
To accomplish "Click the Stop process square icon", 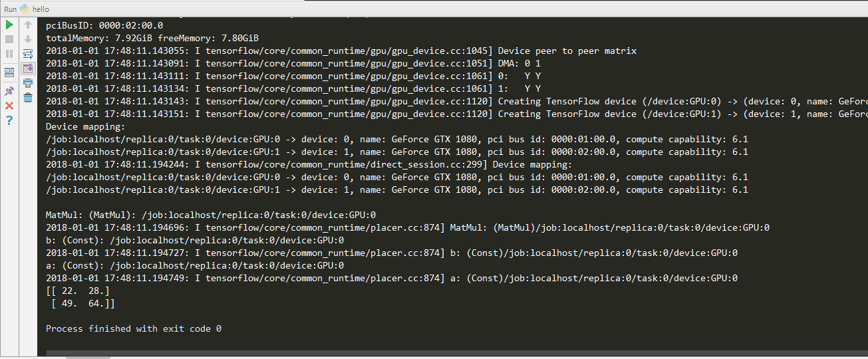I will pos(9,39).
